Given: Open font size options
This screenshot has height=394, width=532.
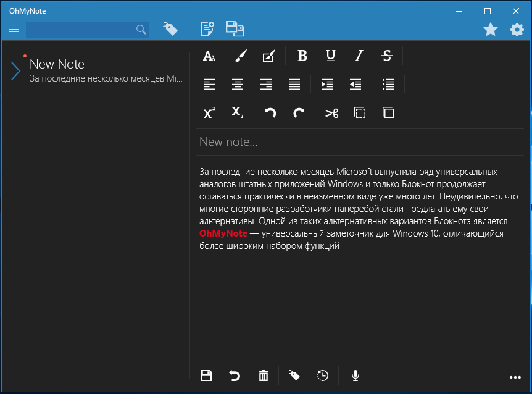Looking at the screenshot, I should (209, 56).
